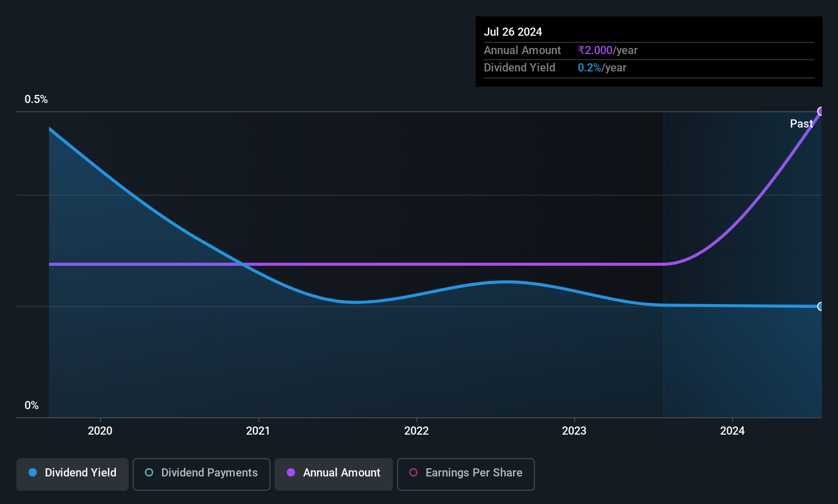This screenshot has height=504, width=838.
Task: Toggle the Annual Amount series
Action: click(x=334, y=474)
